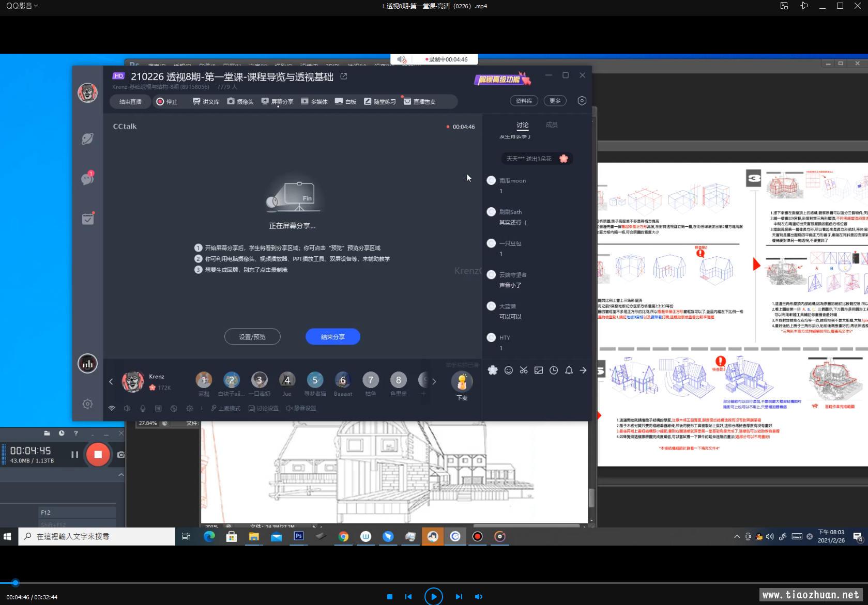Switch player to mini window mode
Image resolution: width=868 pixels, height=605 pixels.
click(x=784, y=6)
